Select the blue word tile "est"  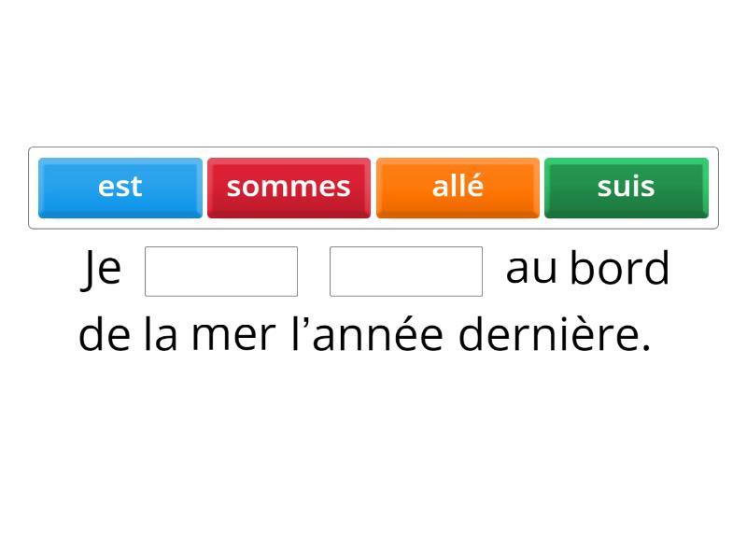tap(120, 187)
